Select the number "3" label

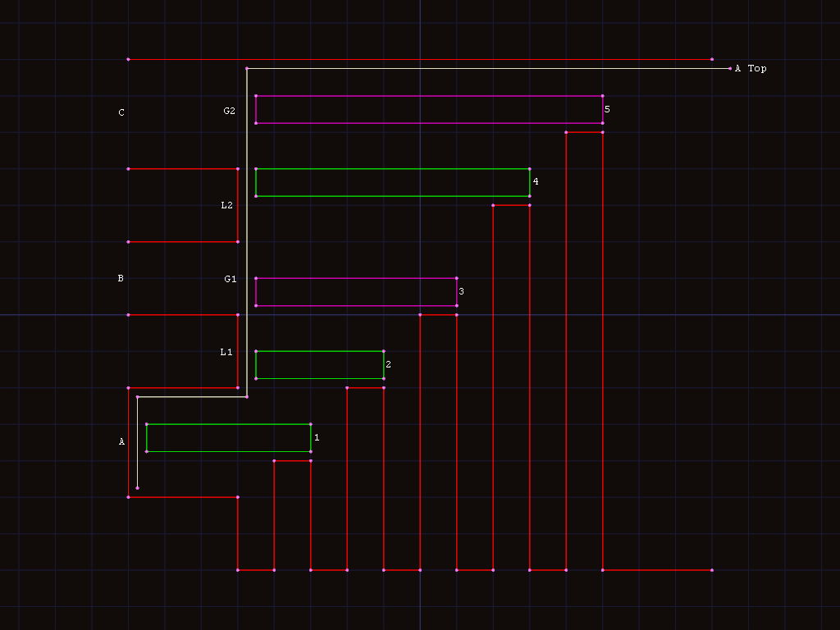pyautogui.click(x=461, y=291)
